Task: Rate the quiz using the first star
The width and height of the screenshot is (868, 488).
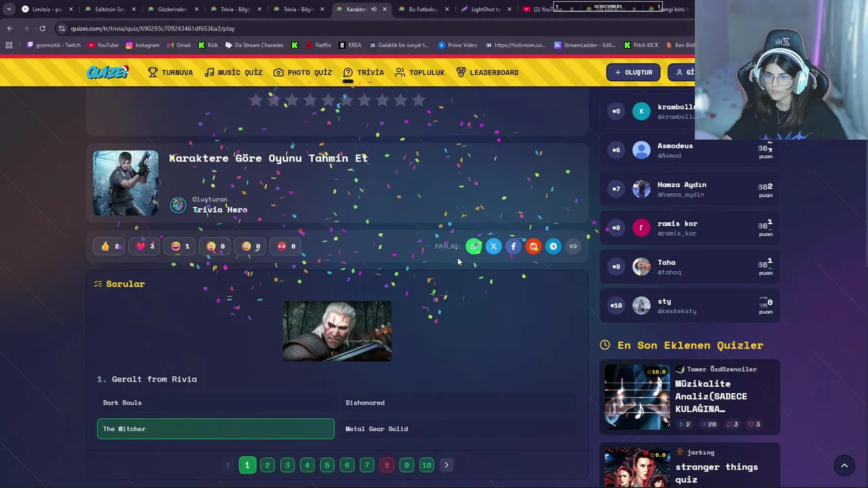Action: [255, 100]
